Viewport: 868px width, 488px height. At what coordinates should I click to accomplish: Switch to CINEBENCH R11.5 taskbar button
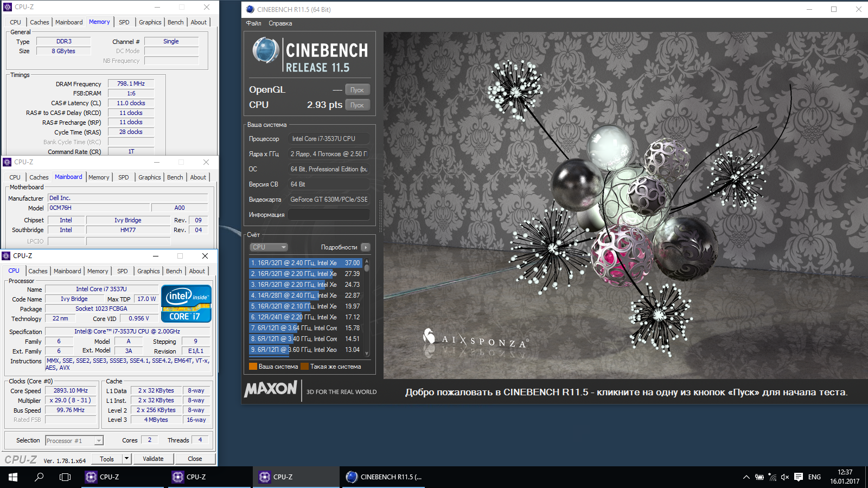point(383,477)
